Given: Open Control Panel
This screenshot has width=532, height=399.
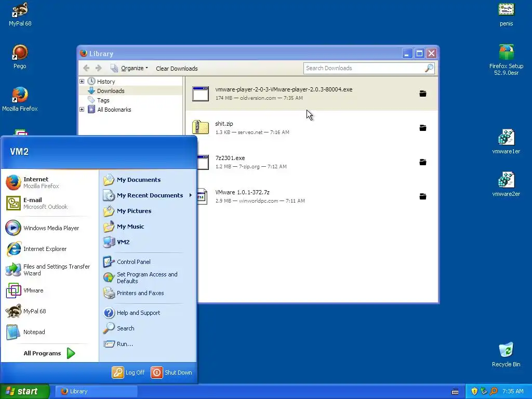Looking at the screenshot, I should click(148, 262).
